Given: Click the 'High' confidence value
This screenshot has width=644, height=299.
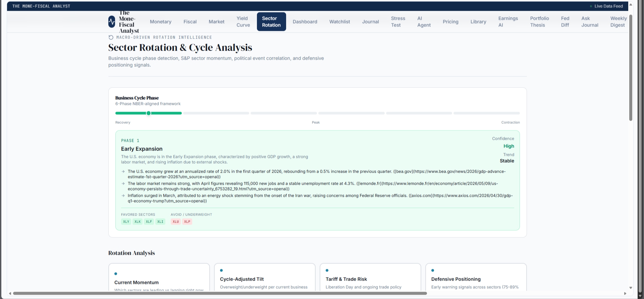Looking at the screenshot, I should 508,146.
